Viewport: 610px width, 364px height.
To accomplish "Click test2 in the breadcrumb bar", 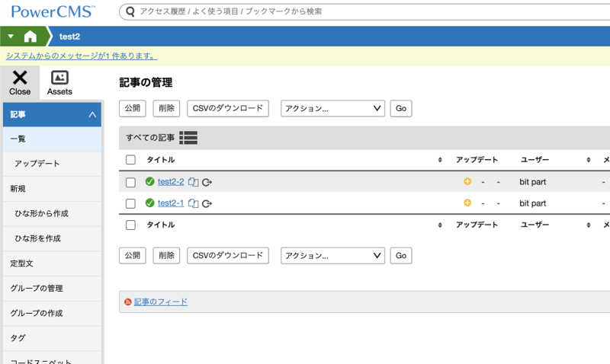I will [69, 37].
